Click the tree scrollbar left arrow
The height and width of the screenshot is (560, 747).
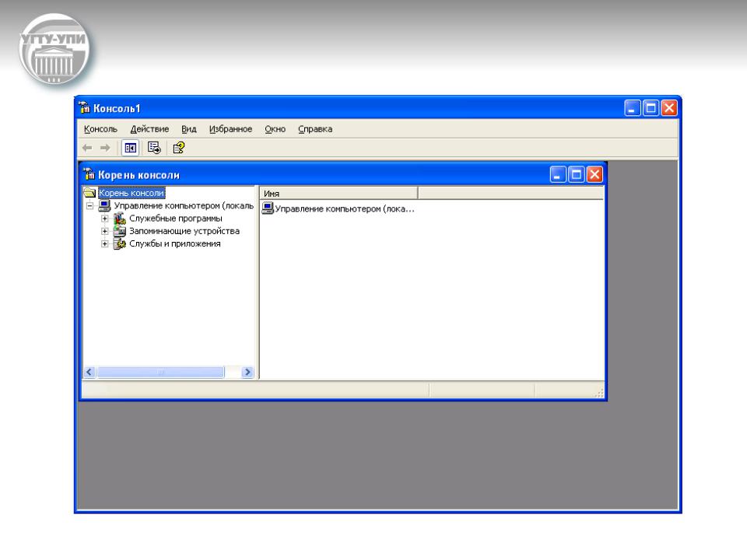89,372
